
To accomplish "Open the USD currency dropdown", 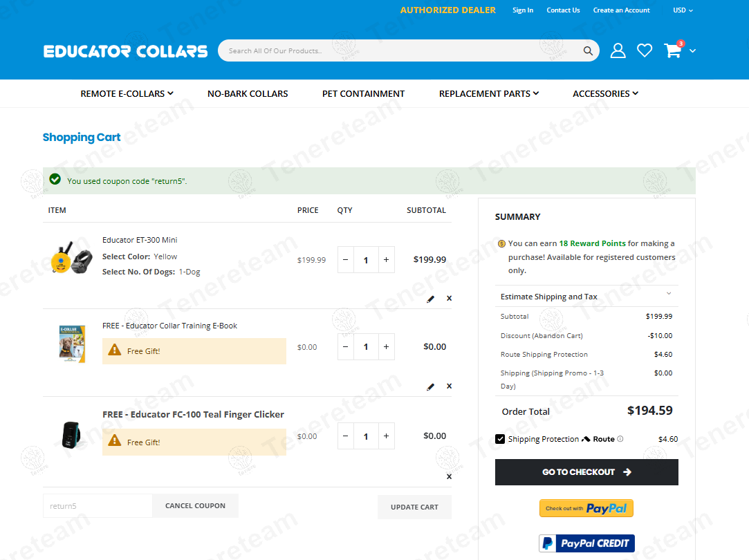I will click(682, 10).
